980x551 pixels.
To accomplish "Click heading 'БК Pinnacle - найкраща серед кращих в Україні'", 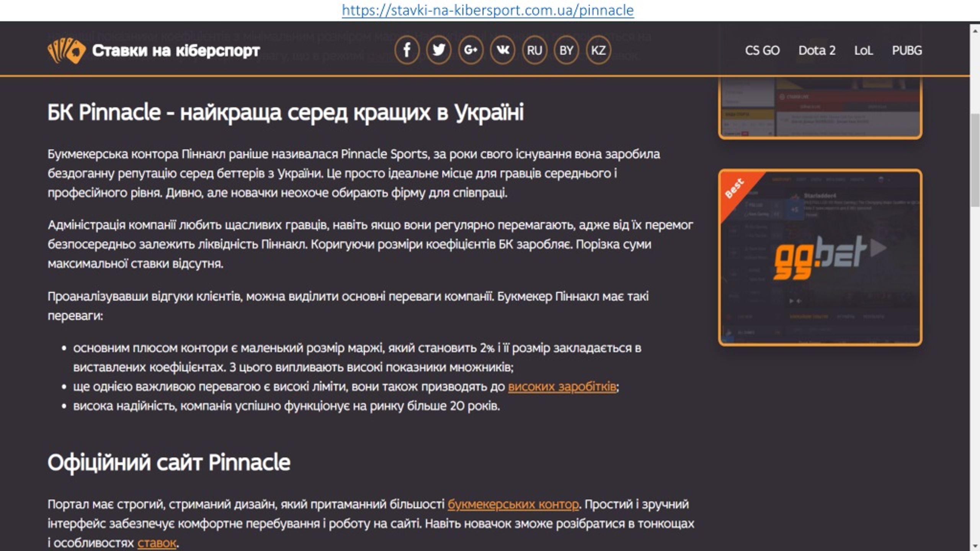I will pos(286,112).
